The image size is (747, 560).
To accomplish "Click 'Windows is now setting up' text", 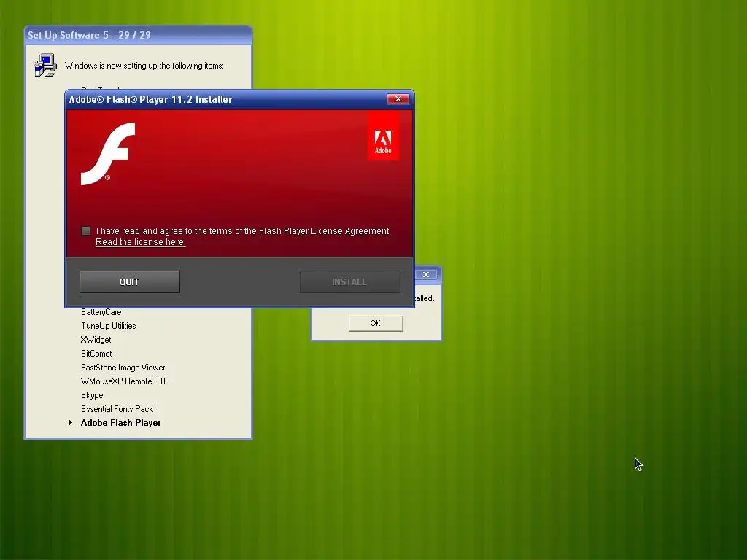I will pos(144,66).
